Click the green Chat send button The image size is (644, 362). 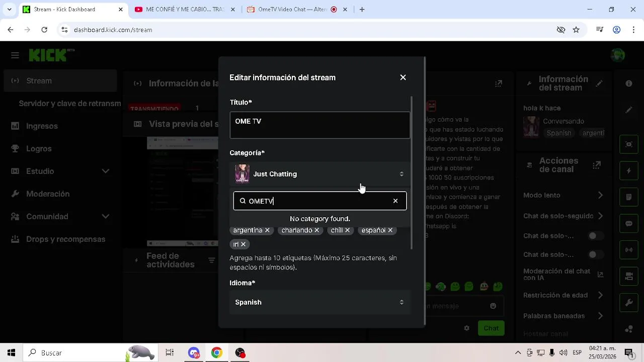pos(491,328)
